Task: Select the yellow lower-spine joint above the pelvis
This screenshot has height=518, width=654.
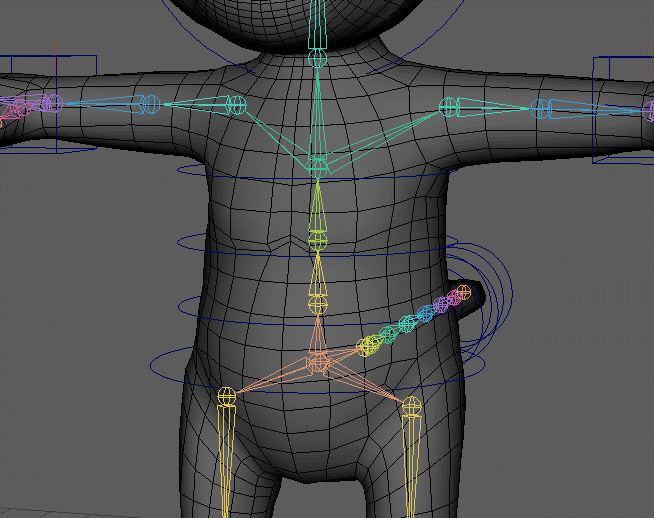Action: [317, 304]
